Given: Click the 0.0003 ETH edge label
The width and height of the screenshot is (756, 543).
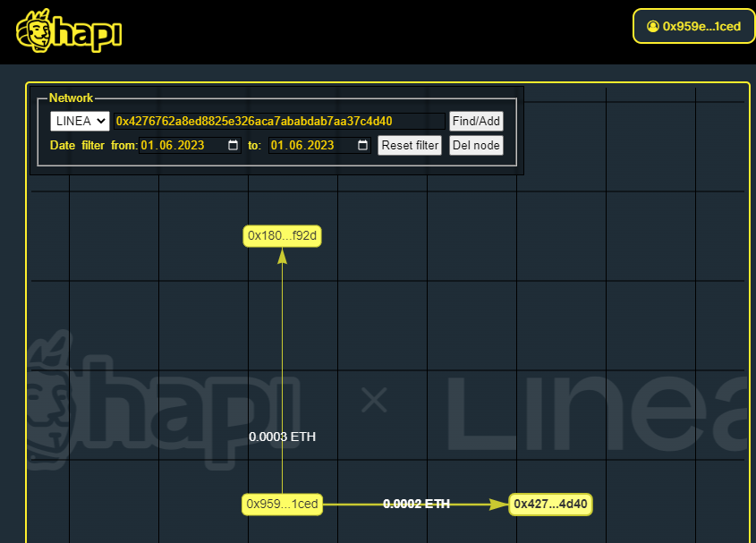Looking at the screenshot, I should (x=282, y=437).
